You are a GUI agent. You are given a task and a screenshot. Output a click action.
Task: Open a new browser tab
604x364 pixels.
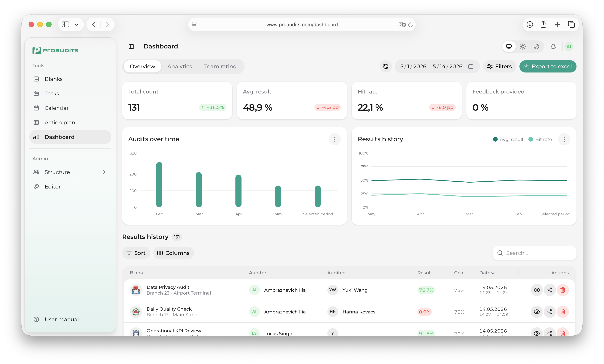pyautogui.click(x=557, y=24)
